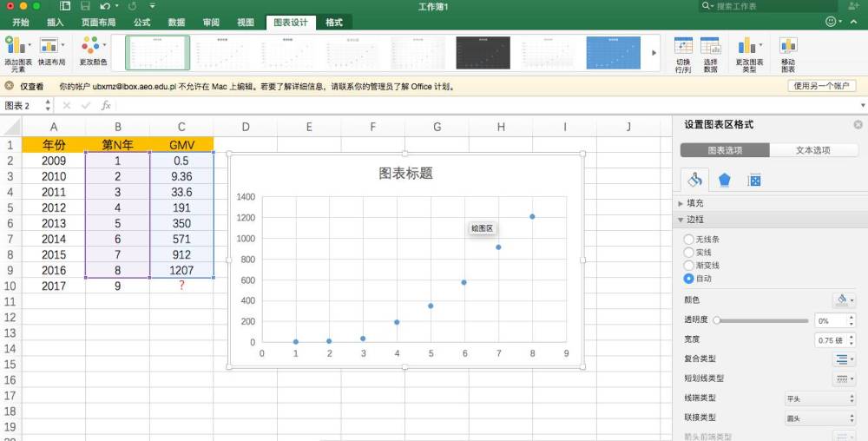Screen dimensions: 868x441
Task: Switch to the Review (审阅) tab
Action: click(210, 22)
